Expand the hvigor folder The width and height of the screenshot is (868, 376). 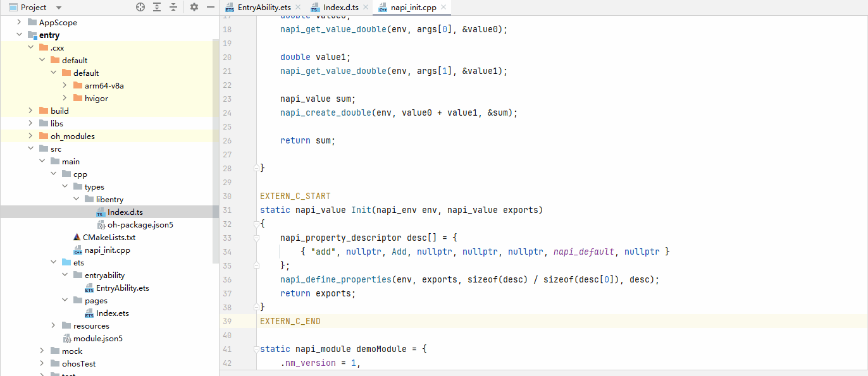(65, 98)
